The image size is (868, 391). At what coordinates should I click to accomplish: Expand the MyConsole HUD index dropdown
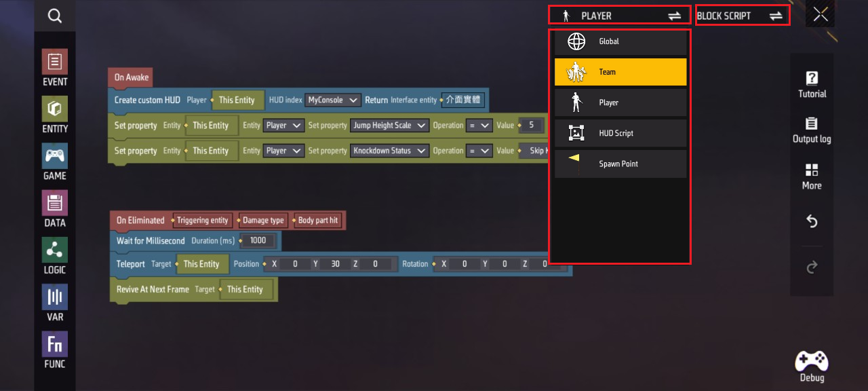pos(333,100)
